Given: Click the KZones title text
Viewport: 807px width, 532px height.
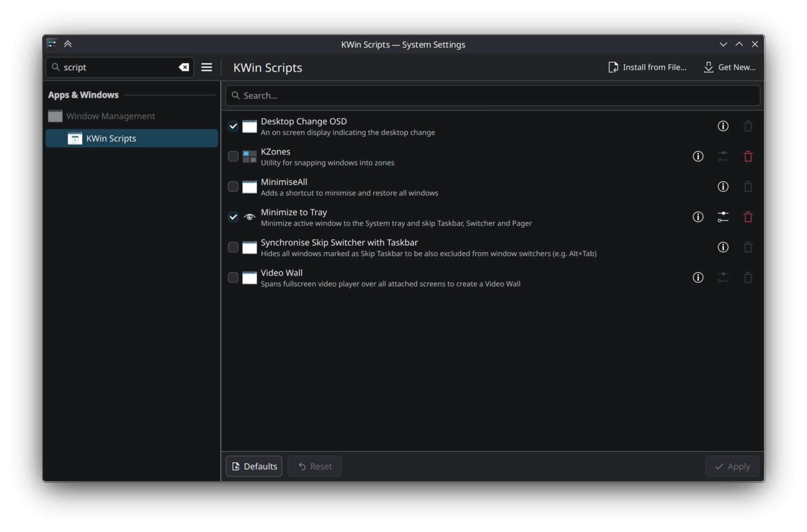Looking at the screenshot, I should coord(276,152).
